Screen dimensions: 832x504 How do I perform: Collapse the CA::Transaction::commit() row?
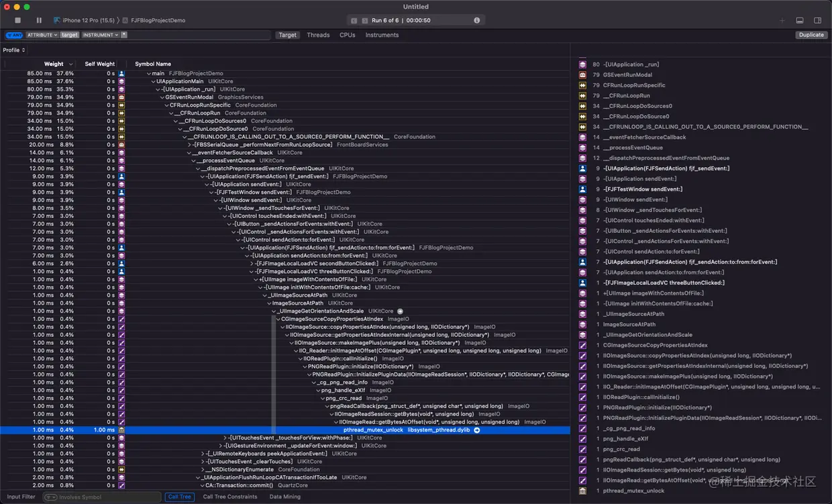pos(202,485)
